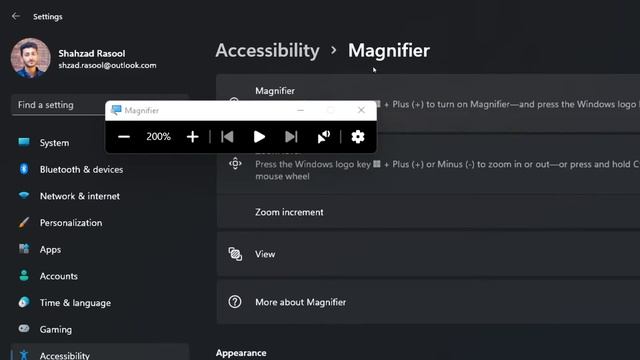Select Time & language label

[x=75, y=303]
